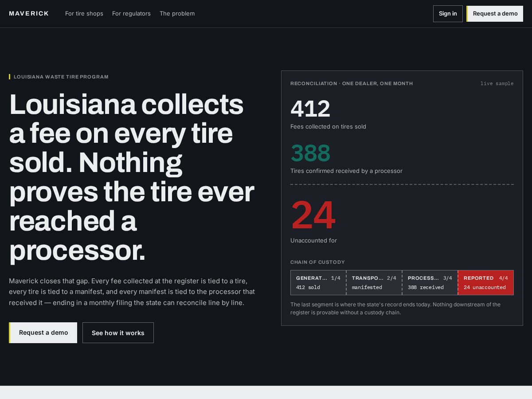Click the Reconciliation panel heading
This screenshot has height=399, width=532.
(352, 83)
